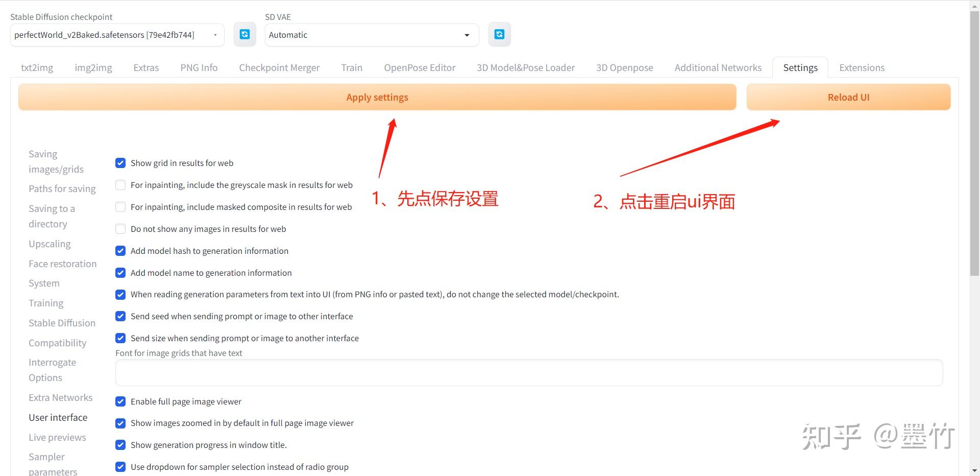This screenshot has height=476, width=980.
Task: Toggle Add model name to generation information
Action: (120, 273)
